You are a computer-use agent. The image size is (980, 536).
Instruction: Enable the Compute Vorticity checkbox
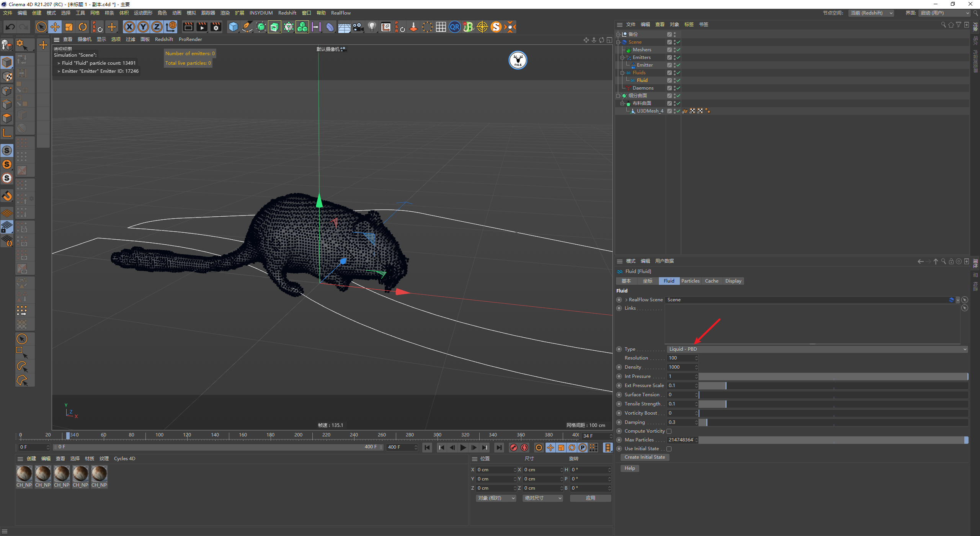tap(669, 431)
